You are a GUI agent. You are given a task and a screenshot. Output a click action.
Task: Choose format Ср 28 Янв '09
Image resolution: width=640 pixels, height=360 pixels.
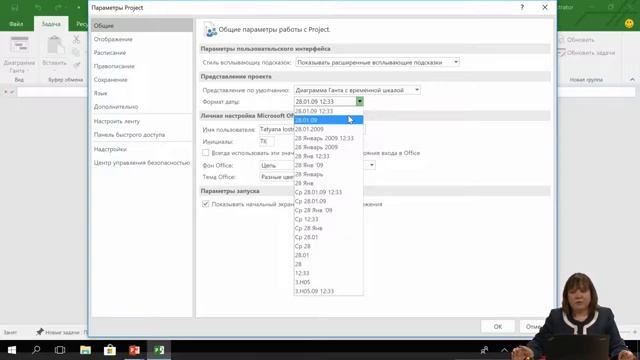pos(328,210)
